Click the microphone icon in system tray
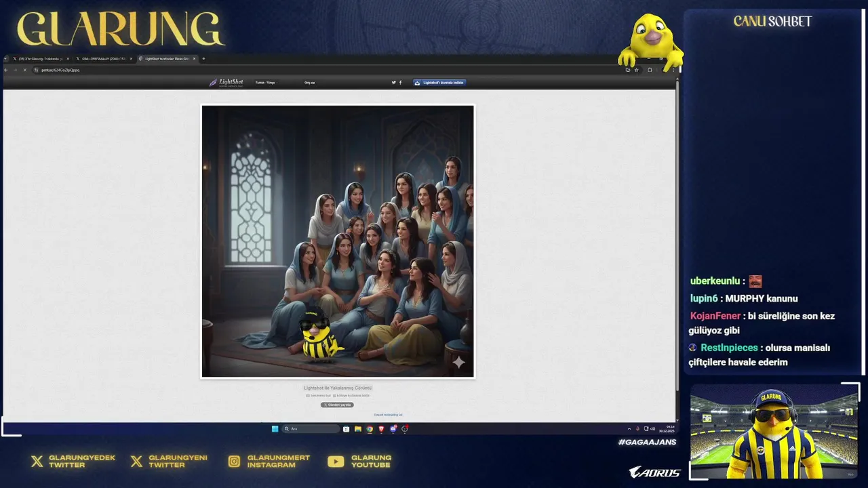868x488 pixels. [x=637, y=429]
